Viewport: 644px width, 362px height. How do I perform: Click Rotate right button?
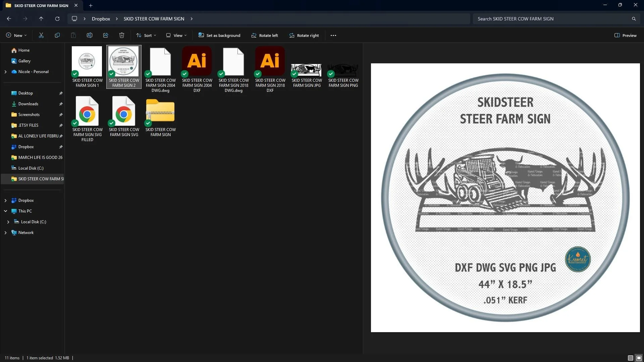(304, 35)
